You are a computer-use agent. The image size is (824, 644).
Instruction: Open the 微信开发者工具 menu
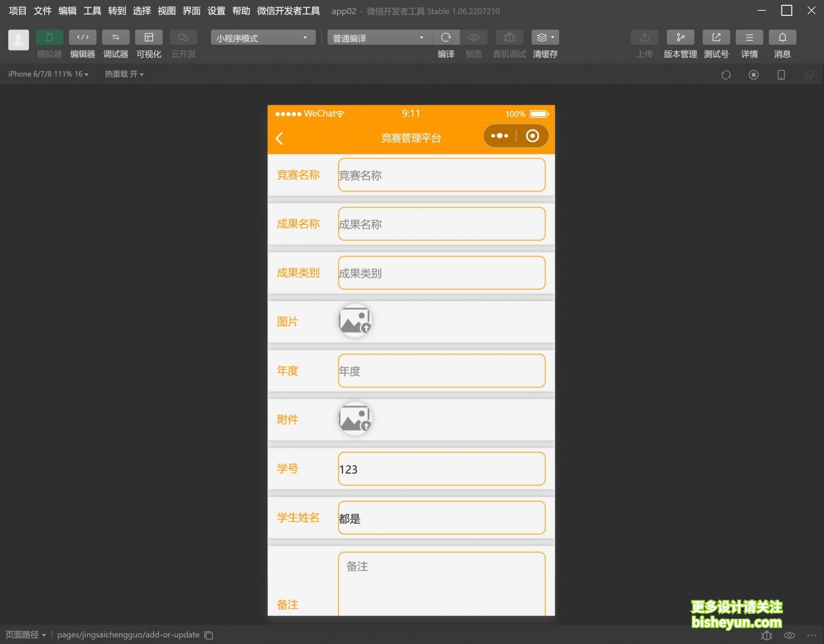pos(288,11)
